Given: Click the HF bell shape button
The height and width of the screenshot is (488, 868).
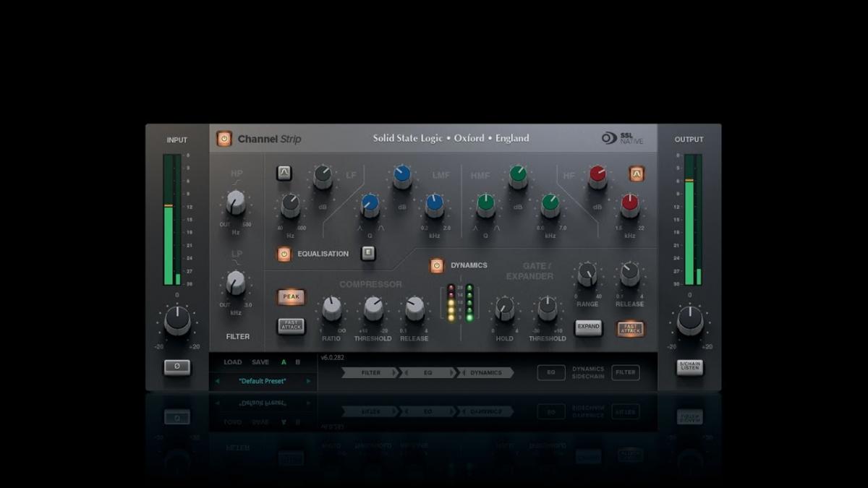Looking at the screenshot, I should point(636,174).
